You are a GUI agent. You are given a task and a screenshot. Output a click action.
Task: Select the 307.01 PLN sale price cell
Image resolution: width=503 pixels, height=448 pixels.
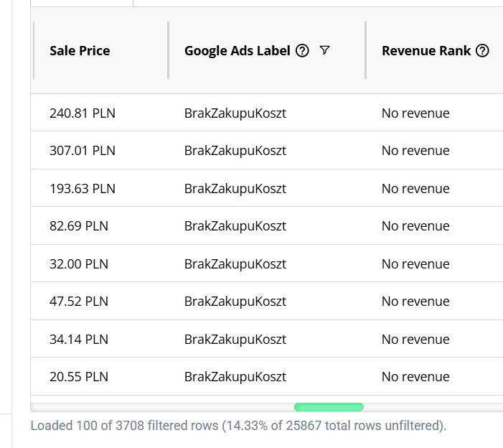point(83,151)
